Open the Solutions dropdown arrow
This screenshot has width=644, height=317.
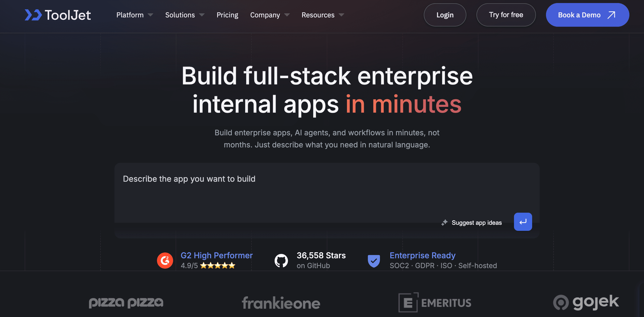202,15
